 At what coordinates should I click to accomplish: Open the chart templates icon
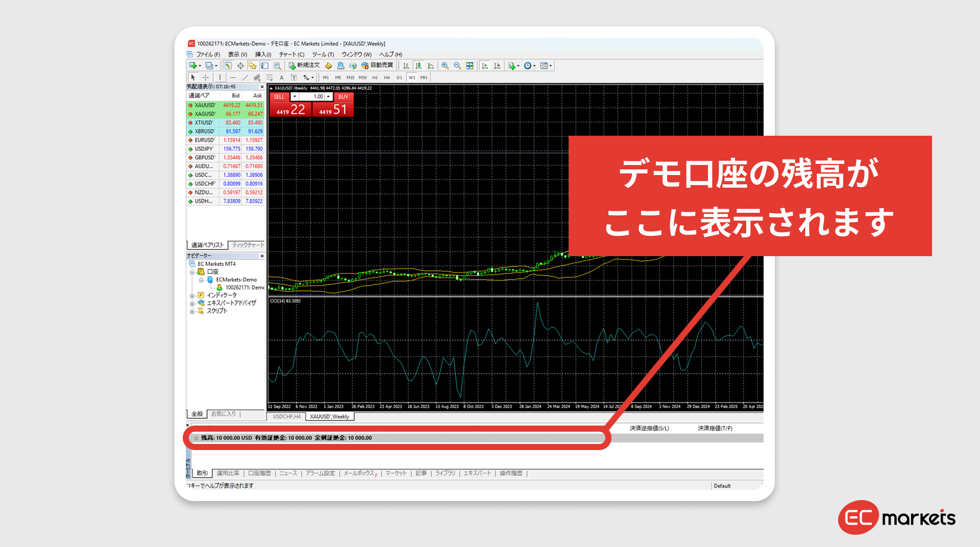[x=544, y=65]
